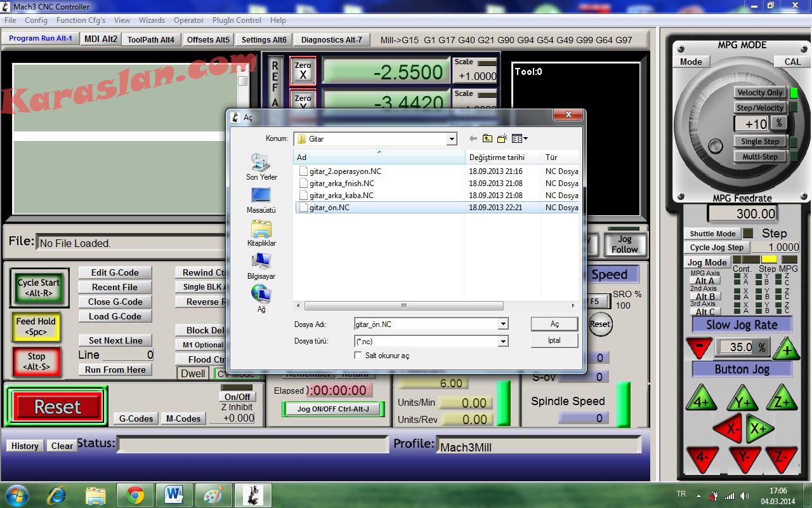Switch to Diagnostics Alt-7 tab
Image resolution: width=812 pixels, height=508 pixels.
tap(332, 39)
